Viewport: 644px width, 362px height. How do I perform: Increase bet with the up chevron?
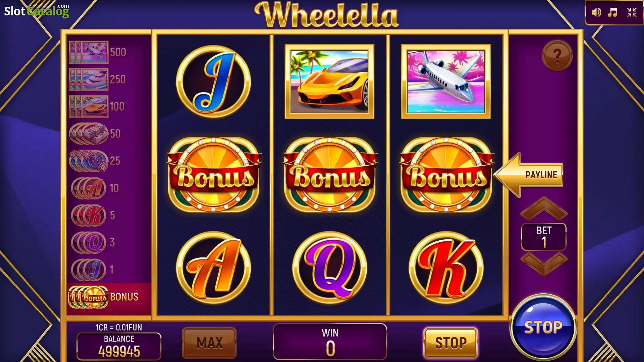pyautogui.click(x=544, y=208)
